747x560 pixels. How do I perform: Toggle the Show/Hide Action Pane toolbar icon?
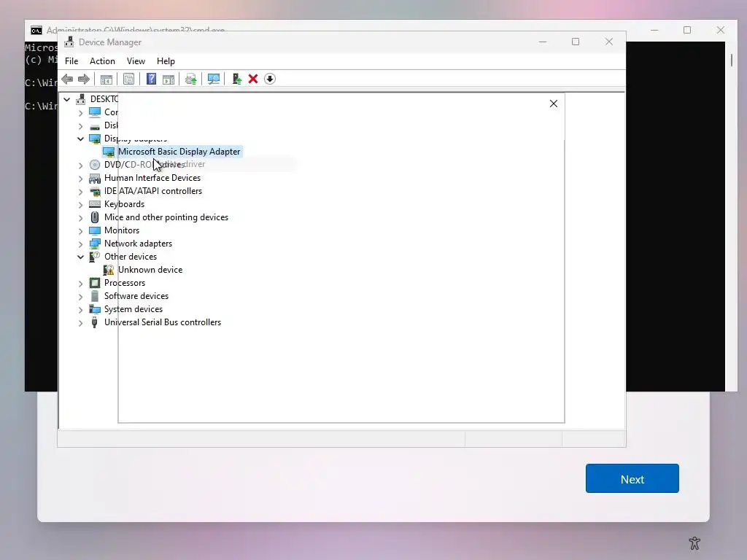[169, 79]
